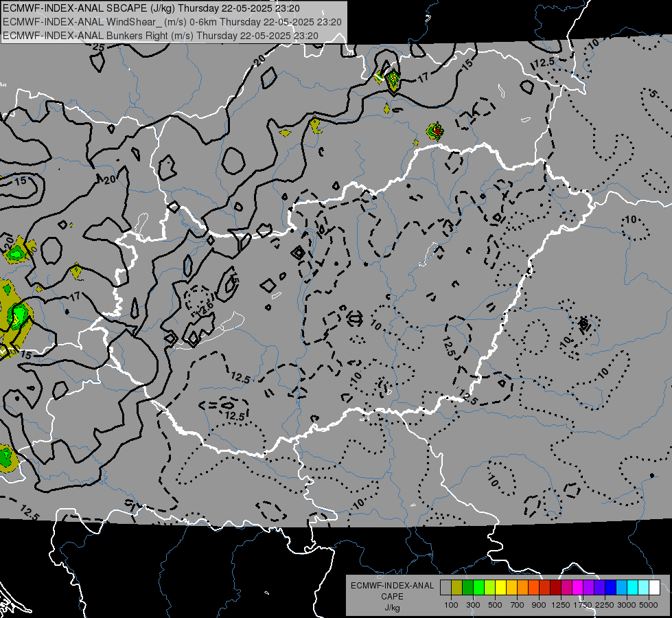Click the legend value 500
Image resolution: width=672 pixels, height=618 pixels.
(495, 605)
